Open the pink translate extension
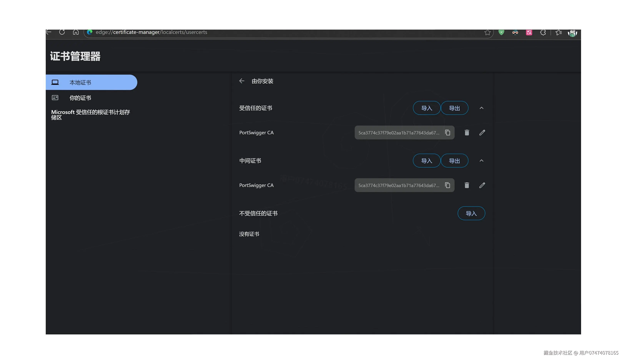This screenshot has height=364, width=627. pyautogui.click(x=529, y=33)
